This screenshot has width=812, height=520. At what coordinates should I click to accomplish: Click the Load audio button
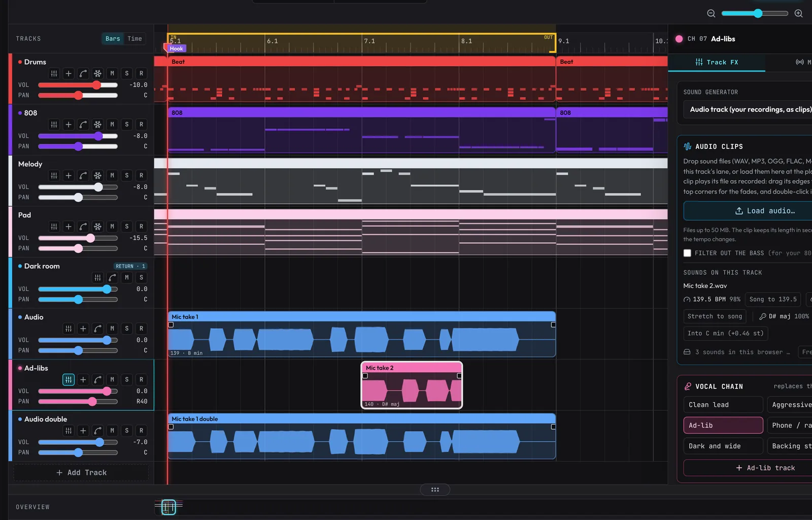pyautogui.click(x=748, y=211)
